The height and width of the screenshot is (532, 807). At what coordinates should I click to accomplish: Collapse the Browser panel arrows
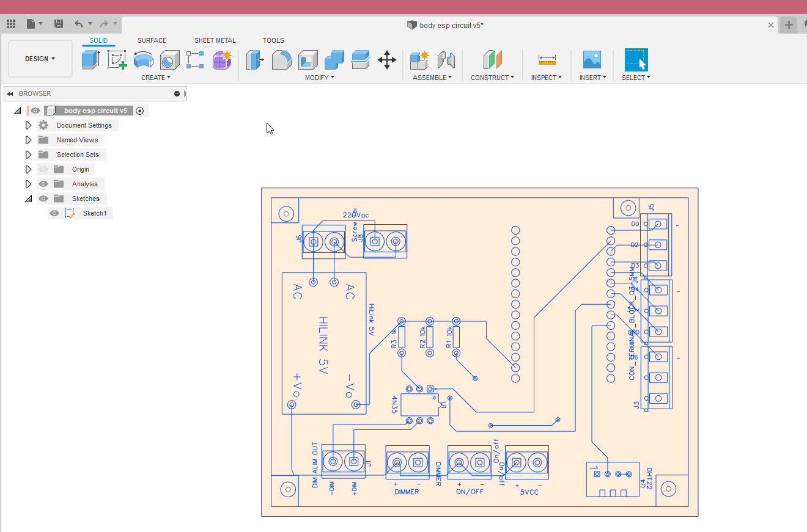10,93
